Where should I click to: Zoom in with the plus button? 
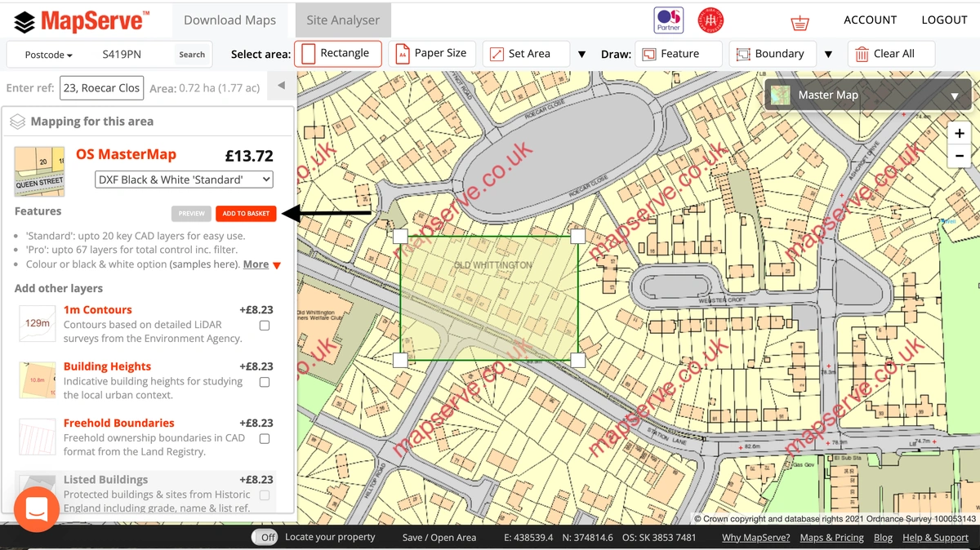pos(960,133)
